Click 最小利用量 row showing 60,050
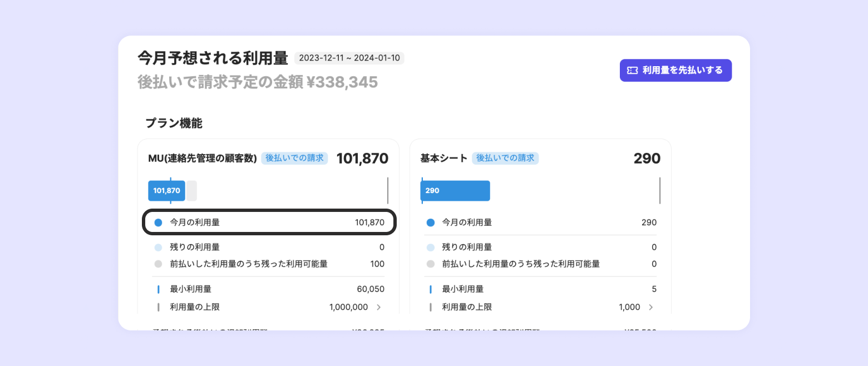The height and width of the screenshot is (366, 868). 268,289
